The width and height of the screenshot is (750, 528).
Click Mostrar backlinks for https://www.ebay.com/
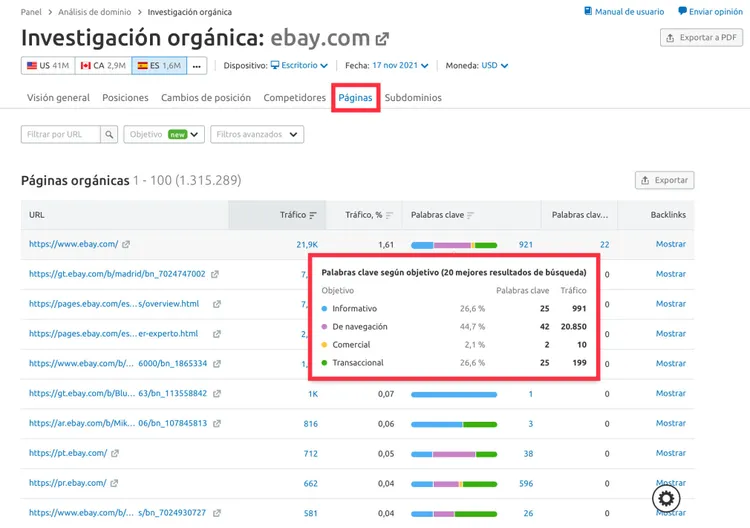(671, 244)
